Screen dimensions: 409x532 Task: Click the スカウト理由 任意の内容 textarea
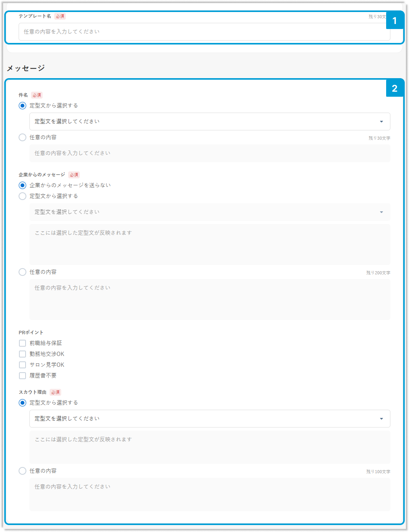click(210, 494)
